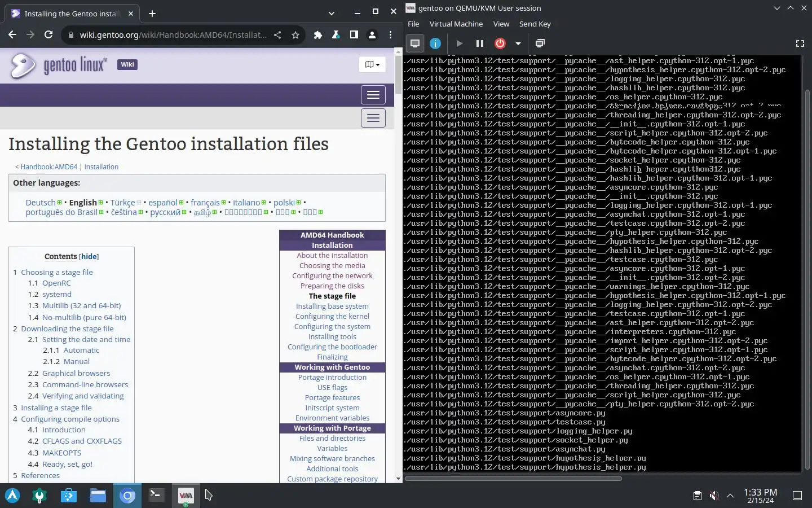
Task: Switch VM viewer to fullscreen
Action: [800, 43]
